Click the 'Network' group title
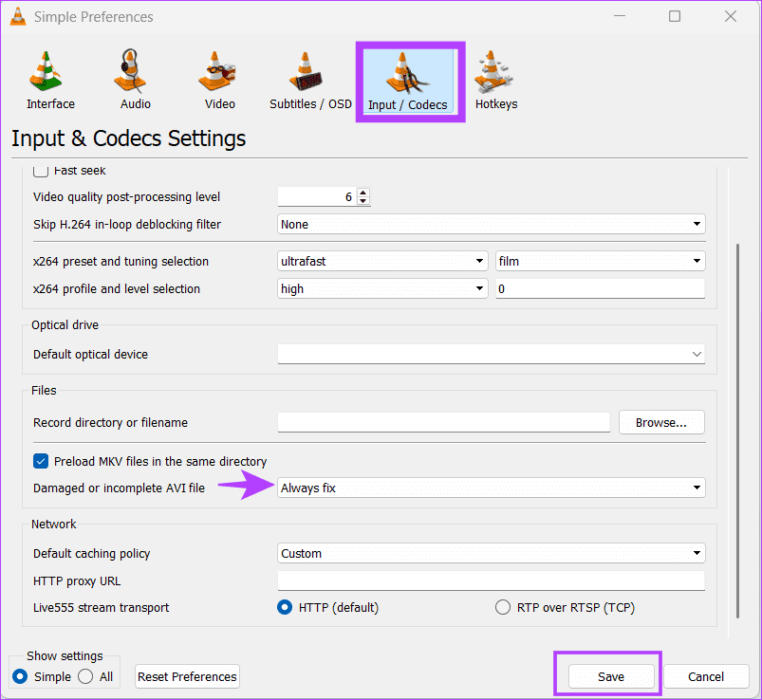Image resolution: width=762 pixels, height=700 pixels. click(54, 524)
